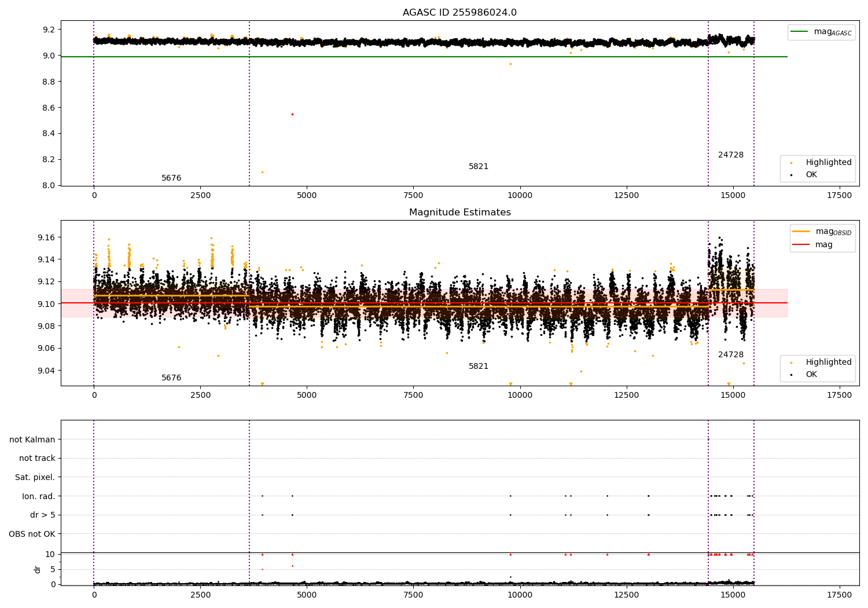Click the 8.0 y-axis tick label
The image size is (868, 608).
[49, 185]
